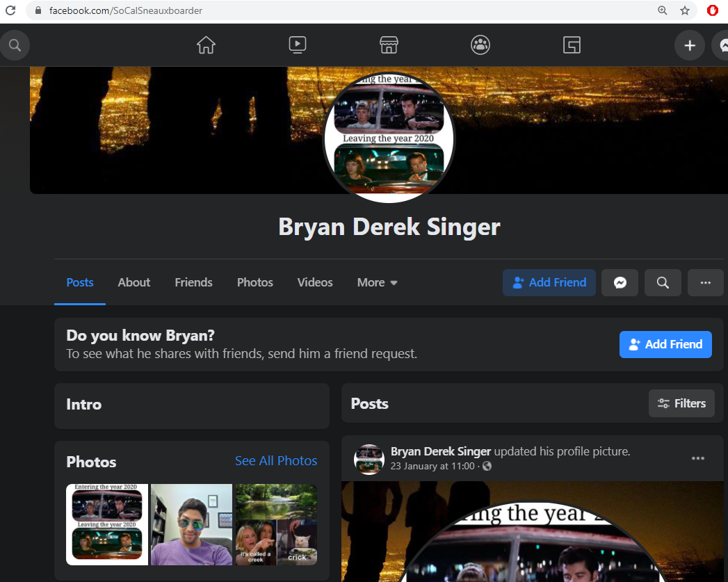Click the facebook.com/SoCalSneauxboarder address bar

click(343, 10)
